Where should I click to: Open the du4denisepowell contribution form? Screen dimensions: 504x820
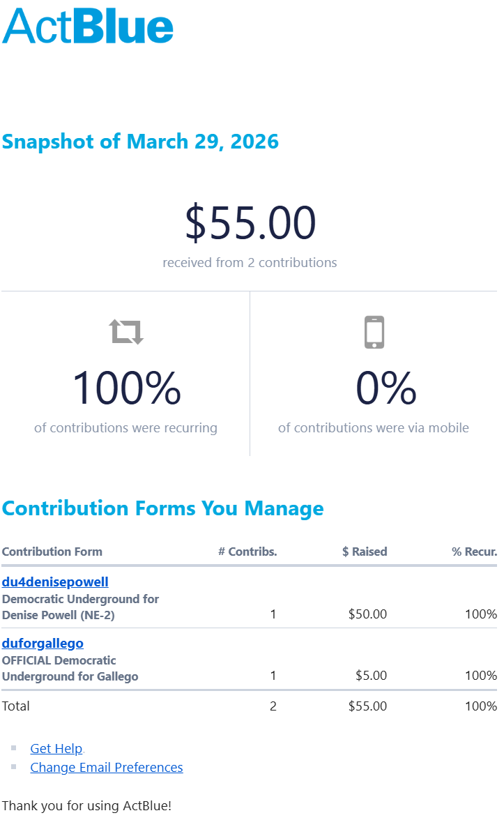point(55,582)
